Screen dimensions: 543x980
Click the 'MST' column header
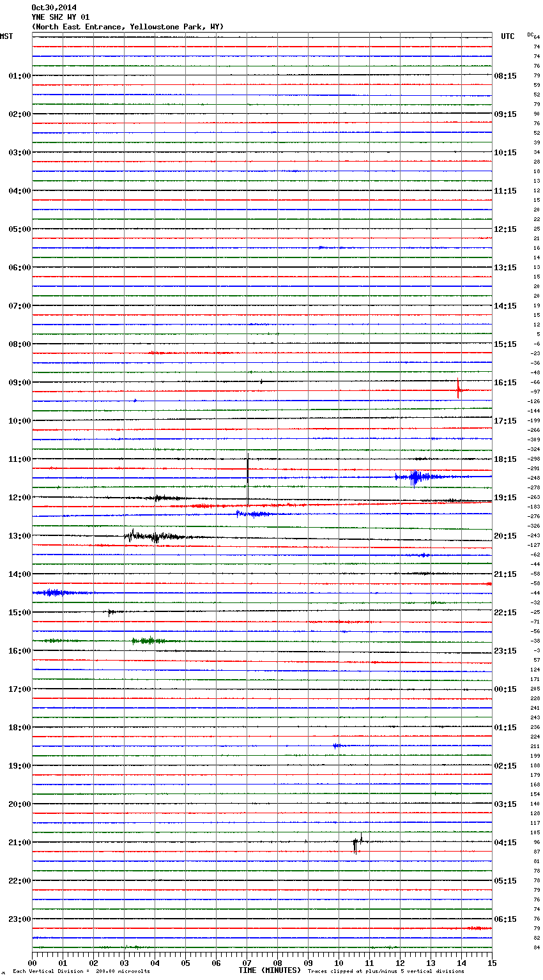pos(6,36)
